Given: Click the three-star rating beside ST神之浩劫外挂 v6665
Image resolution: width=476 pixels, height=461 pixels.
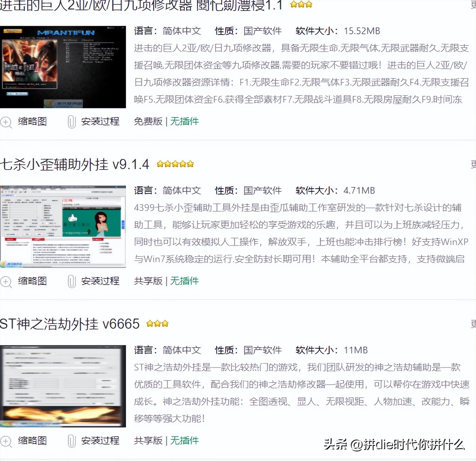Looking at the screenshot, I should pyautogui.click(x=157, y=323).
